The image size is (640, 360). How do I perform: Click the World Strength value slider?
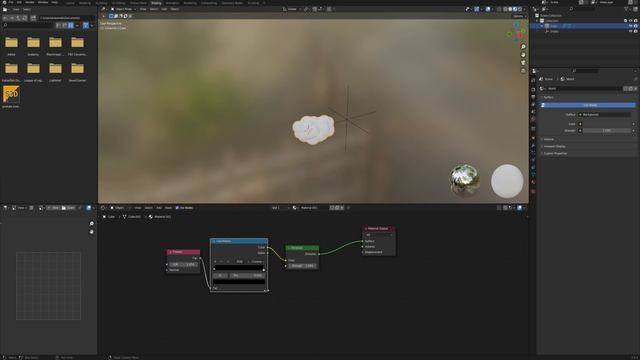[x=607, y=131]
